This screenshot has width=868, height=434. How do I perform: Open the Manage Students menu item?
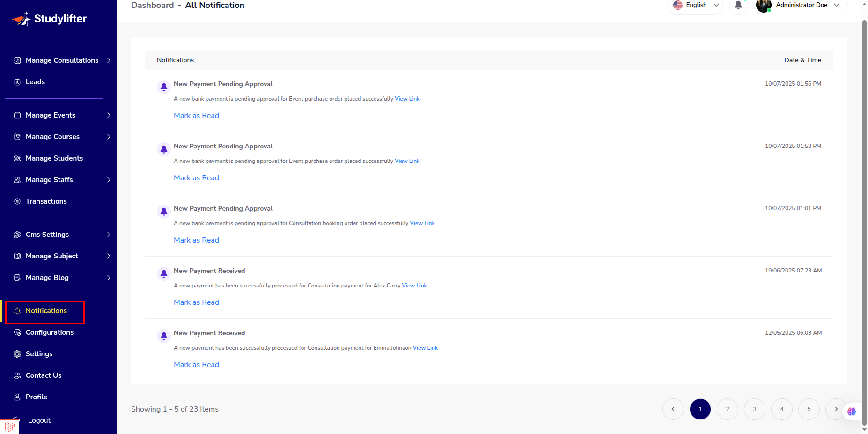pyautogui.click(x=54, y=158)
